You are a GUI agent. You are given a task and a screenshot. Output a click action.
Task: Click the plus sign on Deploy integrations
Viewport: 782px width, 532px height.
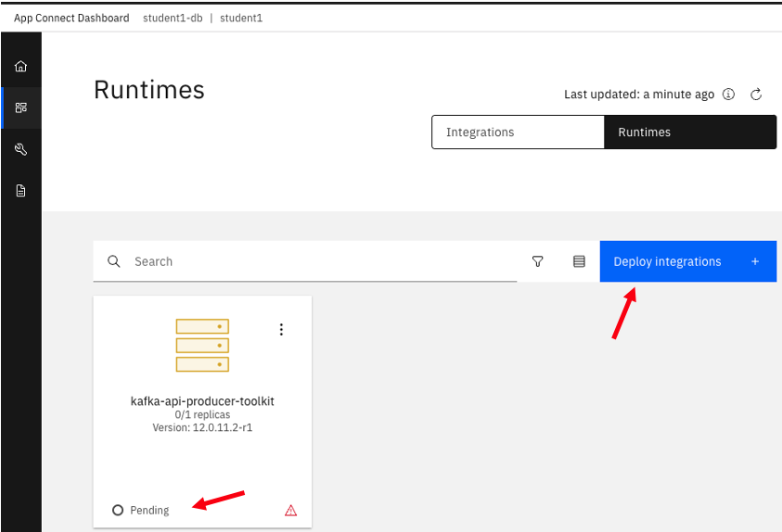[755, 261]
